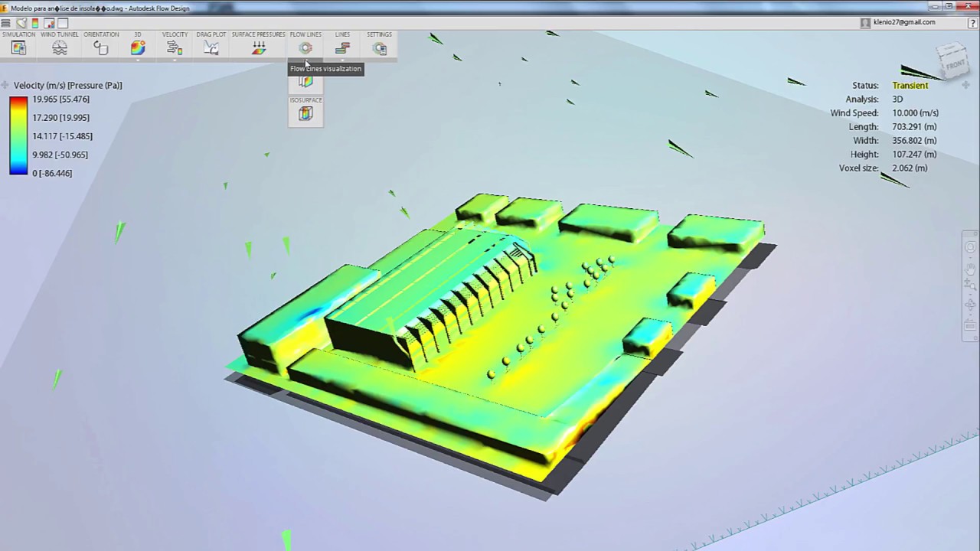
Task: Open account menu klenio27@gmail.com
Action: (x=904, y=22)
